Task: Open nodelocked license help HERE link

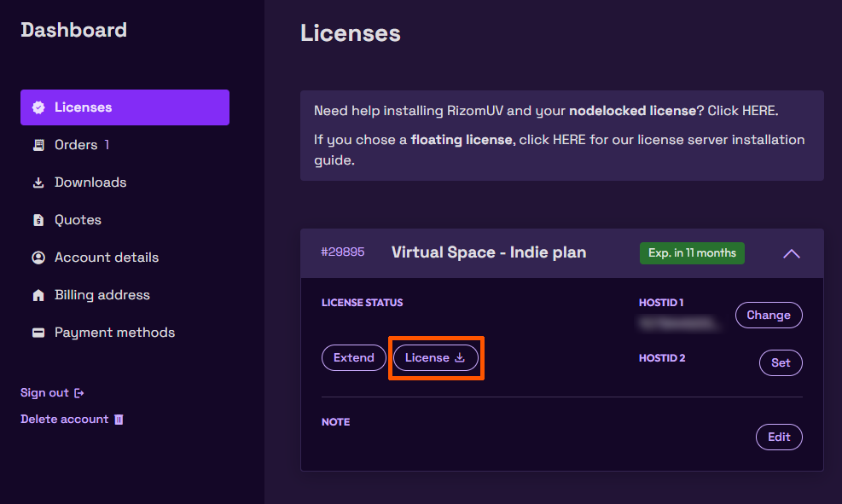Action: tap(758, 111)
